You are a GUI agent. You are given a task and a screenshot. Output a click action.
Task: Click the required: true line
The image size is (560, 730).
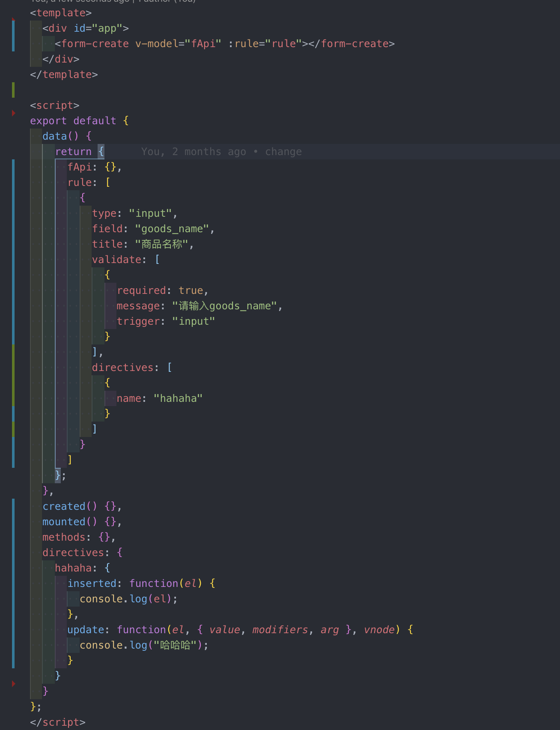point(163,290)
